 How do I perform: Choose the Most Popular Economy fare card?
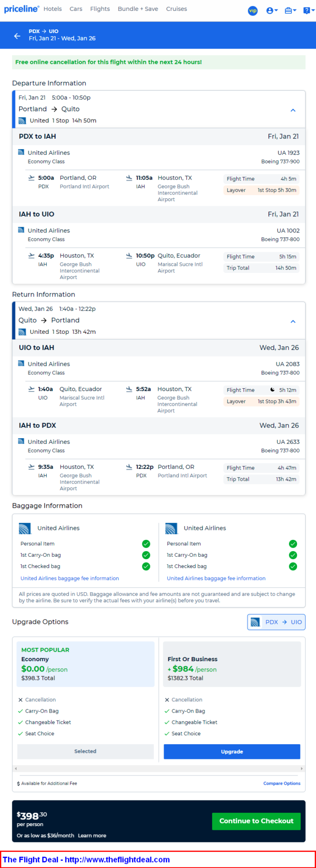point(85,664)
